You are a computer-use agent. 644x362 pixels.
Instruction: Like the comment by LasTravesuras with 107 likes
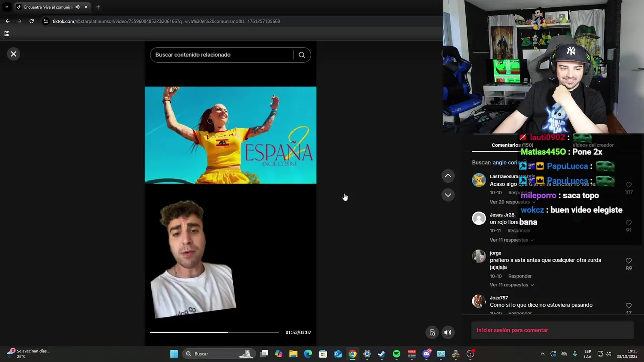click(628, 185)
